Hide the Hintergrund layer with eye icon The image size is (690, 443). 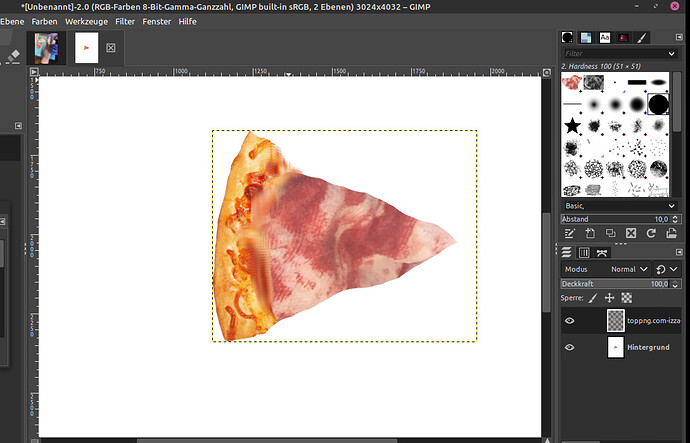click(569, 348)
